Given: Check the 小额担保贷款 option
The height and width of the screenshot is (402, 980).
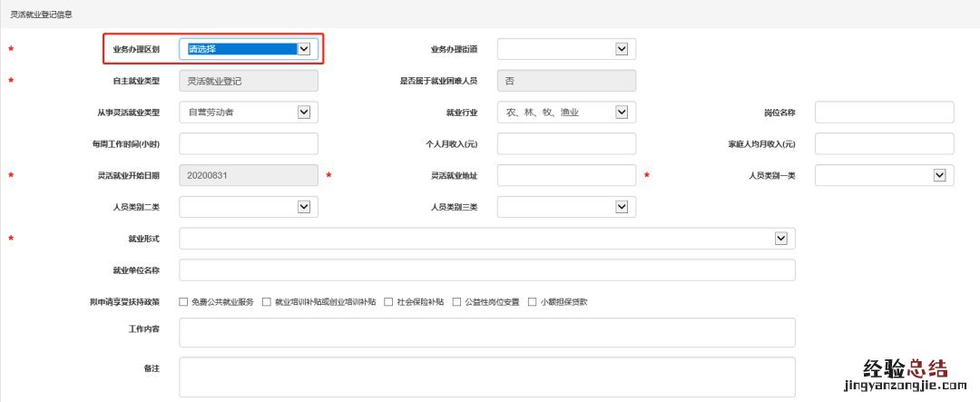Looking at the screenshot, I should tap(532, 302).
